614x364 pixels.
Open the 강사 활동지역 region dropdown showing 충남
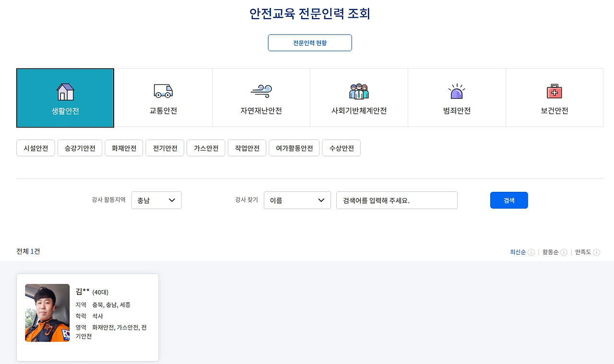[156, 200]
